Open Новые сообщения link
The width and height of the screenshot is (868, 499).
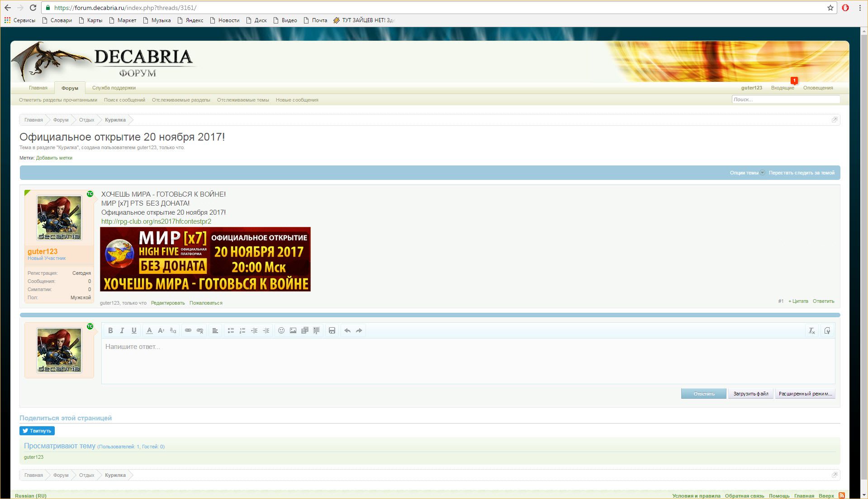(x=297, y=100)
